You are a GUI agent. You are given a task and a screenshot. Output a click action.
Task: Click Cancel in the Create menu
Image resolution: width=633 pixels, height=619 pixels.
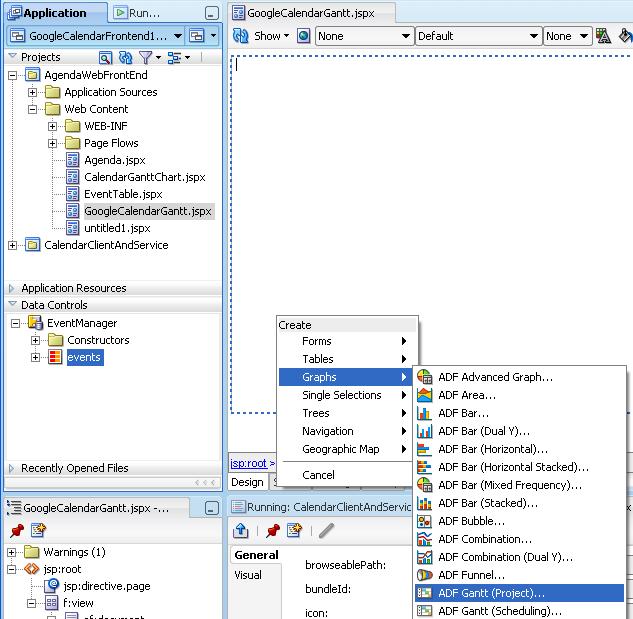tap(319, 475)
